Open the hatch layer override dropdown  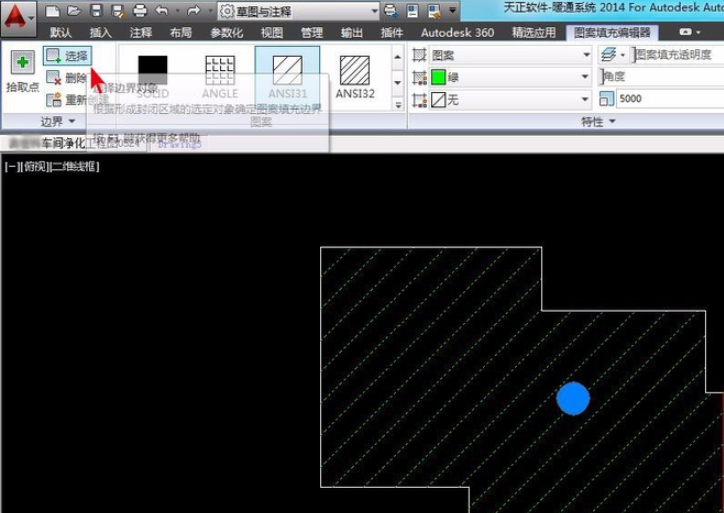(x=613, y=55)
